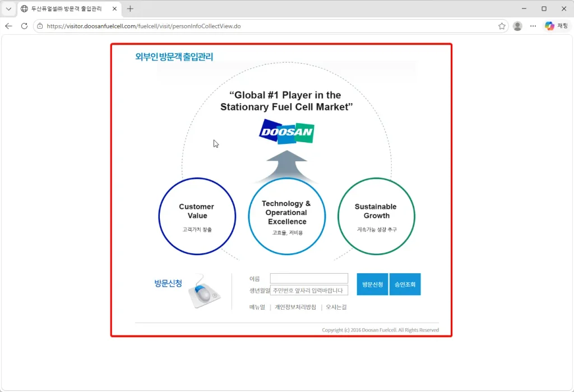Screen dimensions: 574x392
Task: Minimize the browser window
Action: coord(524,8)
